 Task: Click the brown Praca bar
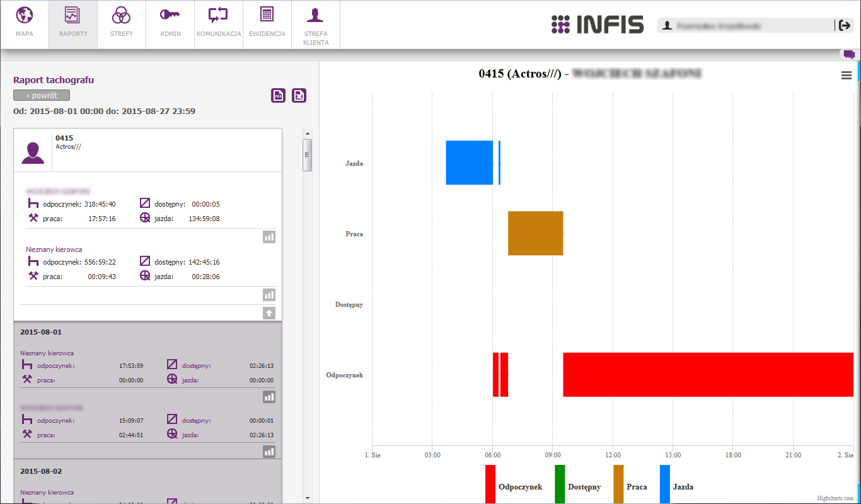[535, 233]
